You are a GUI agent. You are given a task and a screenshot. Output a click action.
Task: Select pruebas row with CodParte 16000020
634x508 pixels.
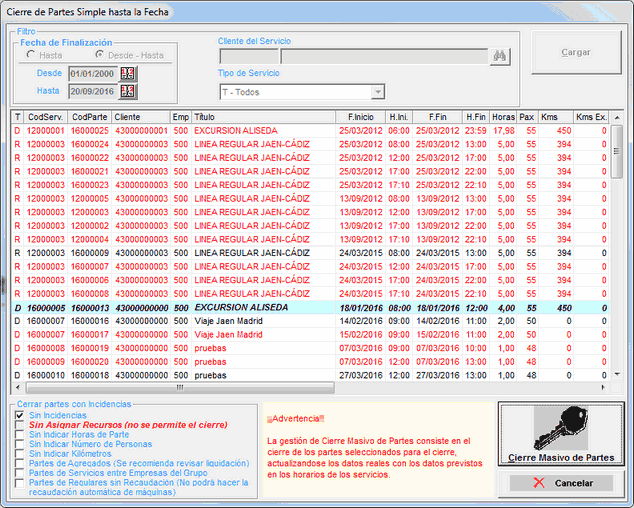pos(311,362)
